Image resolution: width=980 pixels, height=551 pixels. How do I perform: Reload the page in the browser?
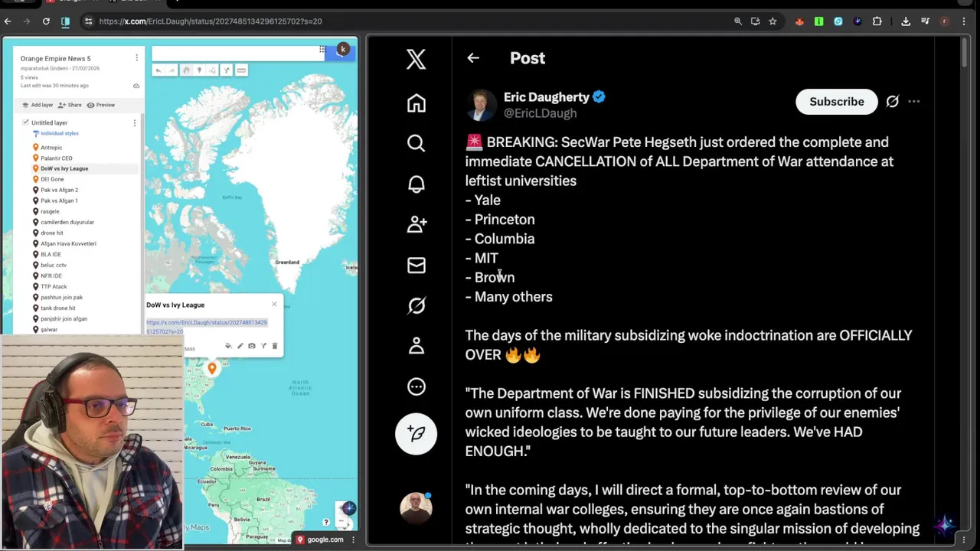coord(46,21)
